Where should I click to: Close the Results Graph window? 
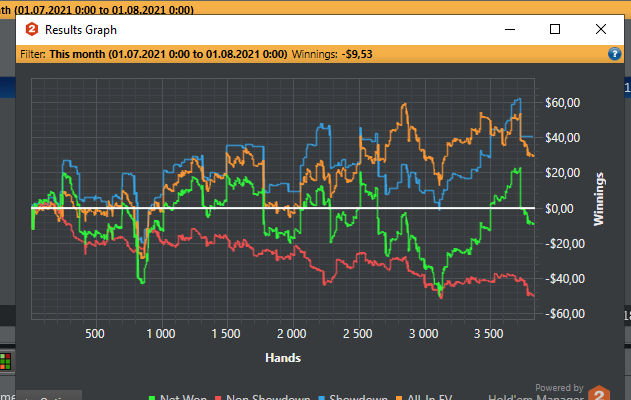[x=601, y=29]
